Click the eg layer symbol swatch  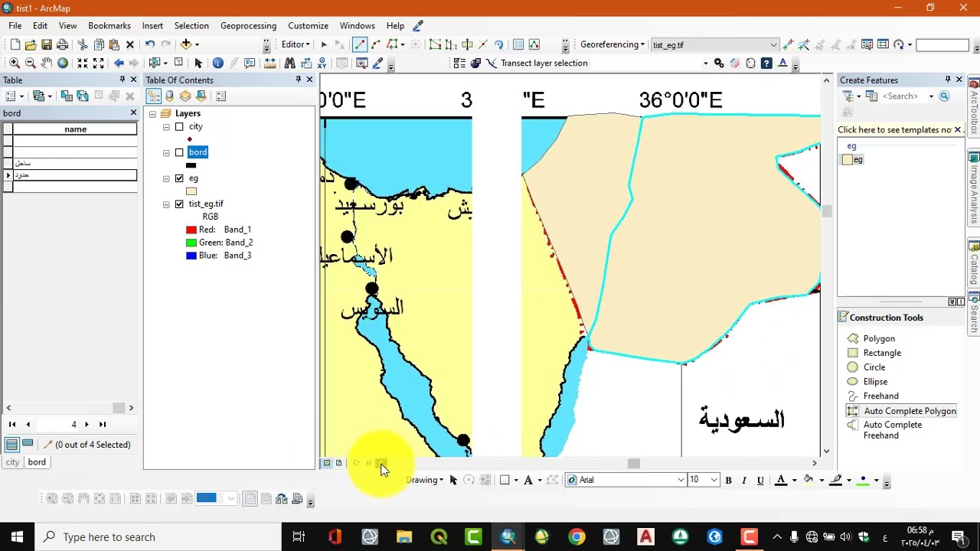pyautogui.click(x=191, y=191)
